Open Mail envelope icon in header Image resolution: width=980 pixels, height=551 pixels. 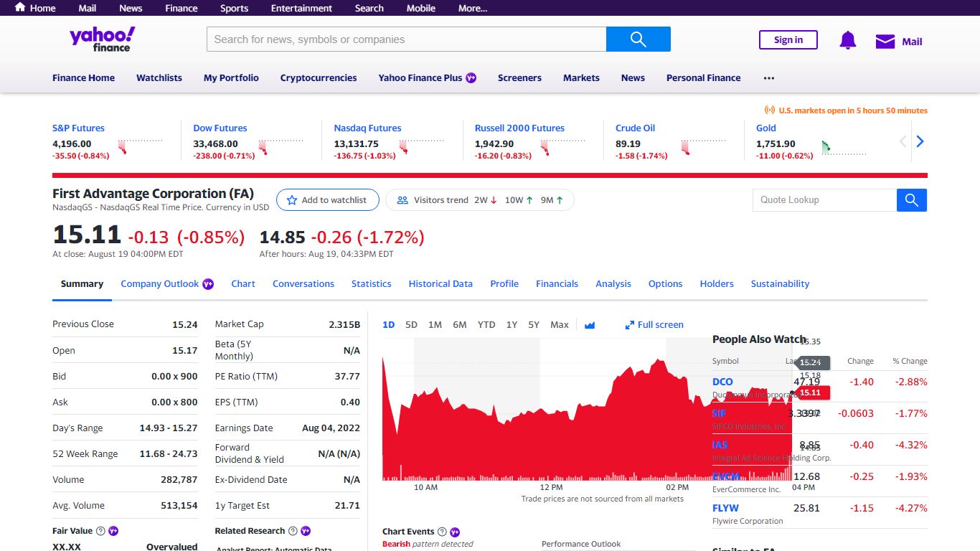[x=885, y=42]
